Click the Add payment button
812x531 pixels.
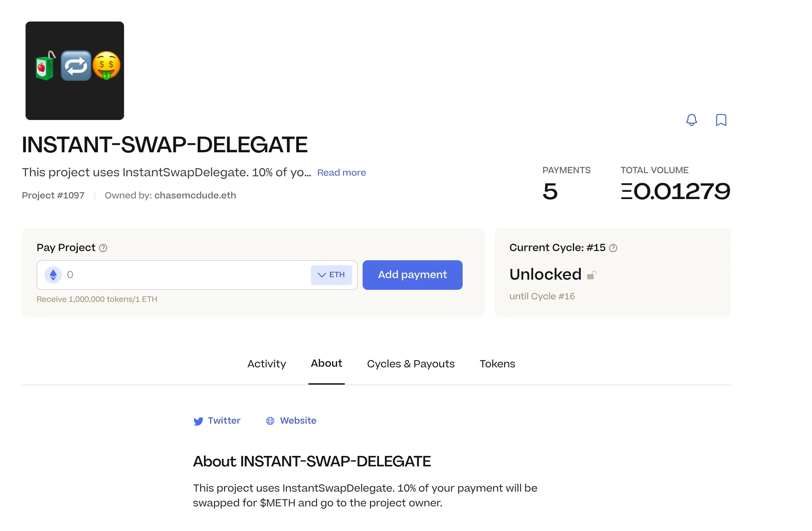(x=412, y=274)
